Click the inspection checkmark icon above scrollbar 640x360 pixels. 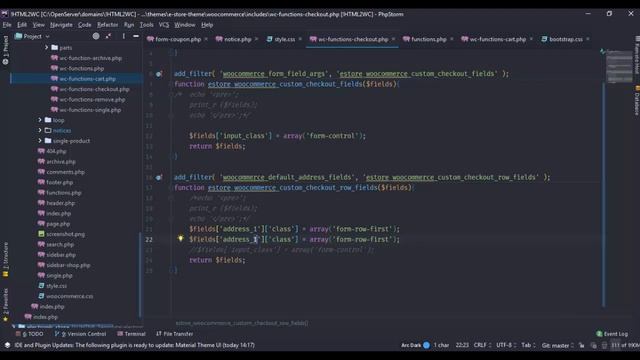coord(602,51)
